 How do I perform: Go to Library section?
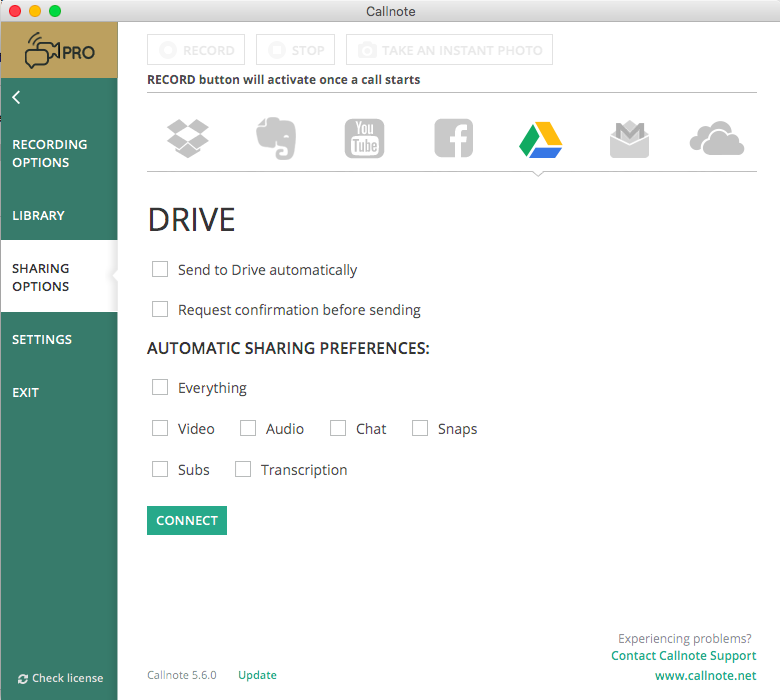[38, 215]
